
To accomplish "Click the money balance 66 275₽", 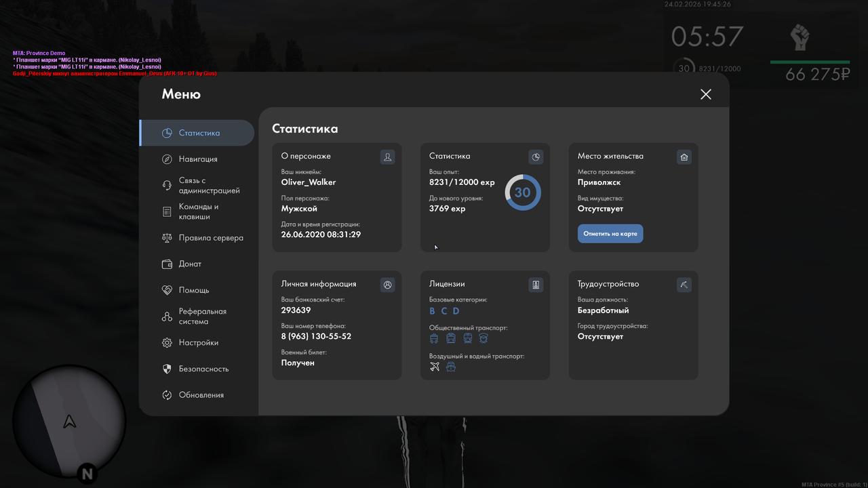I will click(817, 75).
